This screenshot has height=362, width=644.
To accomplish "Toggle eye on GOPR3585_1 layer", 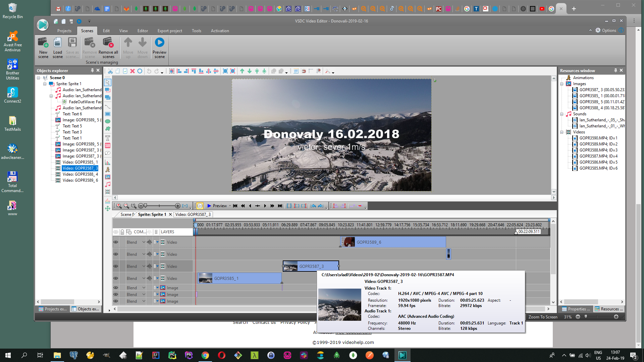I will (116, 278).
